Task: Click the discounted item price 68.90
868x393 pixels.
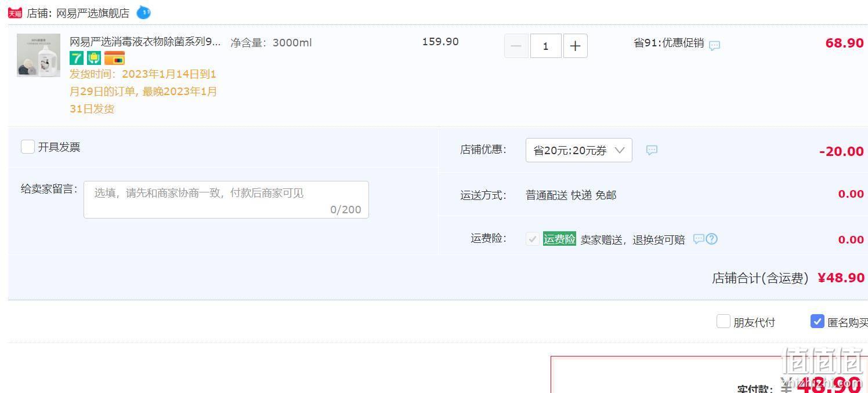Action: click(845, 43)
